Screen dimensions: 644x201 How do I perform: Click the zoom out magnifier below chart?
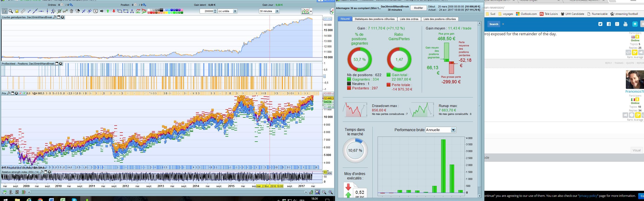click(x=324, y=192)
